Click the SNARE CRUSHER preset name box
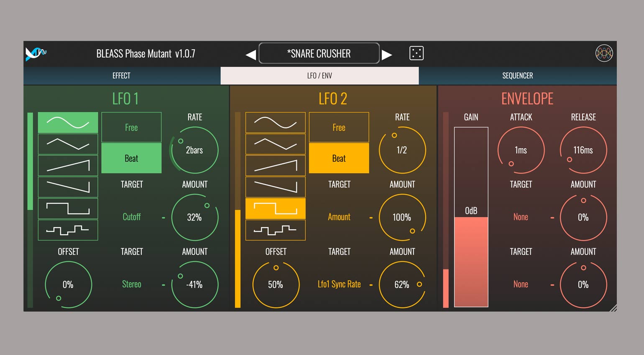Screen dimensions: 644x355 [x=319, y=53]
